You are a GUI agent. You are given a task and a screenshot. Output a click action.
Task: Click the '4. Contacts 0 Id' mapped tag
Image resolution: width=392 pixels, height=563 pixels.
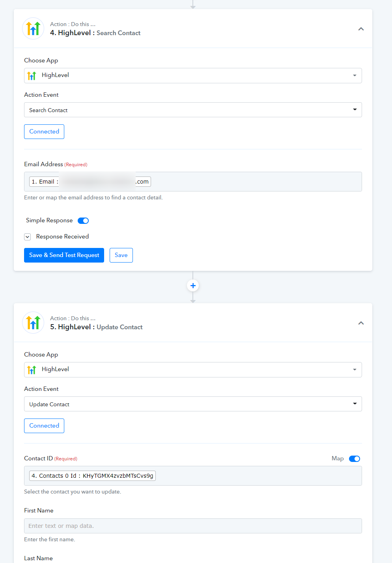point(92,476)
